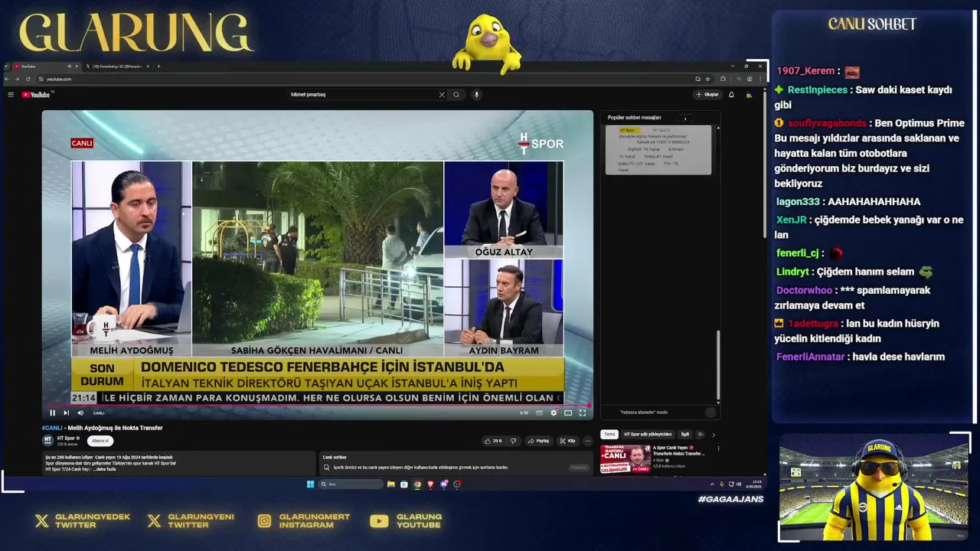Open the YouTube account avatar menu
Viewport: 980px width, 551px height.
[x=749, y=95]
